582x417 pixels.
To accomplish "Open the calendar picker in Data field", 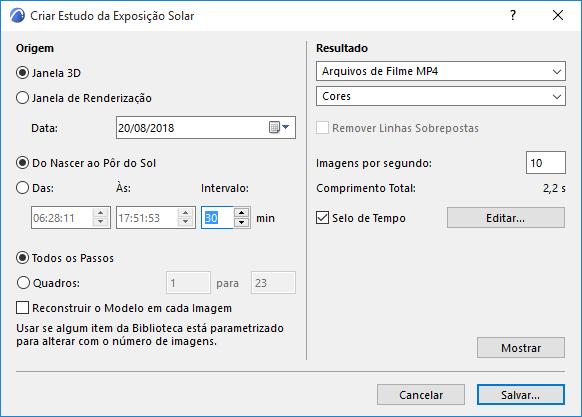I will [x=279, y=127].
